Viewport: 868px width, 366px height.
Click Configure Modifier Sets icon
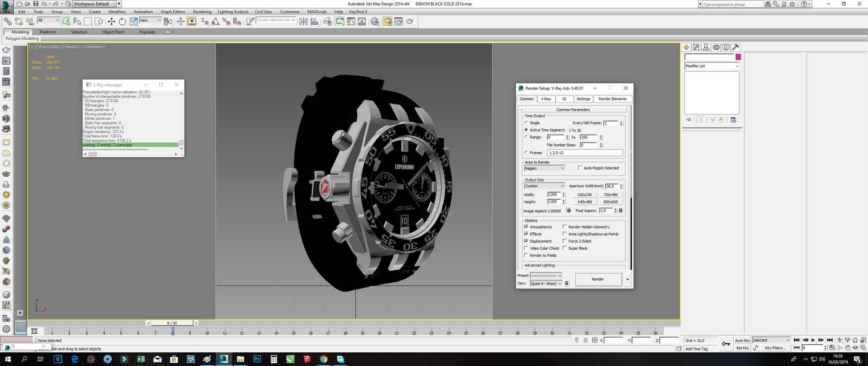click(733, 120)
